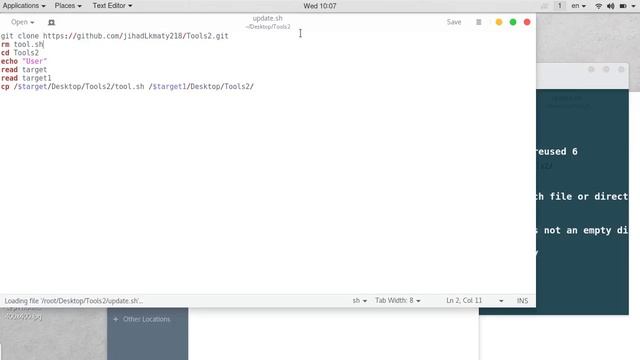Select workspace indicator 1
Image resolution: width=640 pixels, height=360 pixels.
pyautogui.click(x=560, y=6)
